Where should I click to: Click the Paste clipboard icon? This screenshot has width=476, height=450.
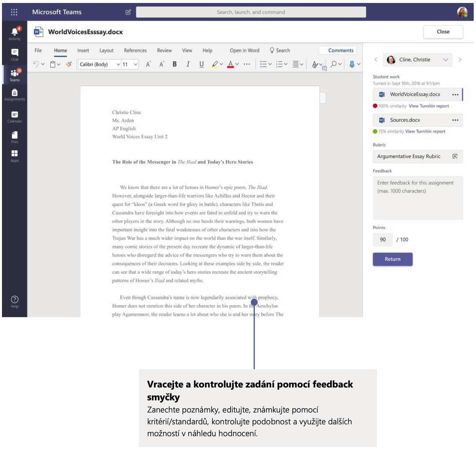53,64
